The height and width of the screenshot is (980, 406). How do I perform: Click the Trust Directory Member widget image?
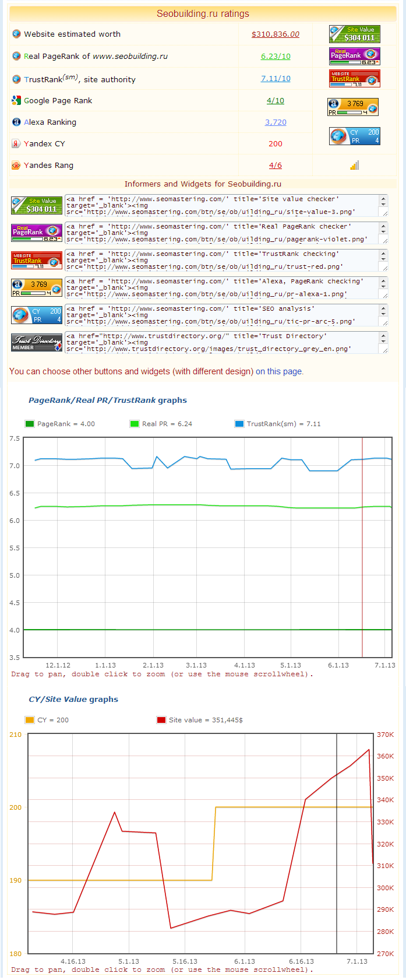(x=37, y=342)
